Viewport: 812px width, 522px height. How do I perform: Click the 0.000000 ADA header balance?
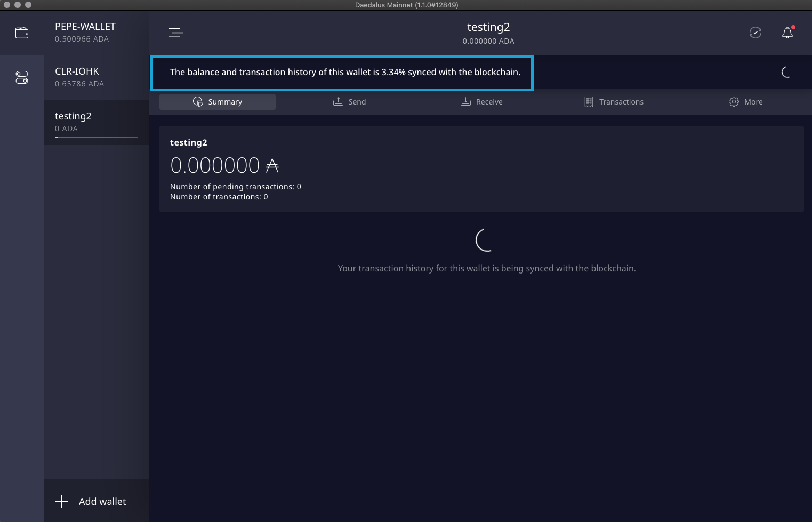[x=488, y=41]
